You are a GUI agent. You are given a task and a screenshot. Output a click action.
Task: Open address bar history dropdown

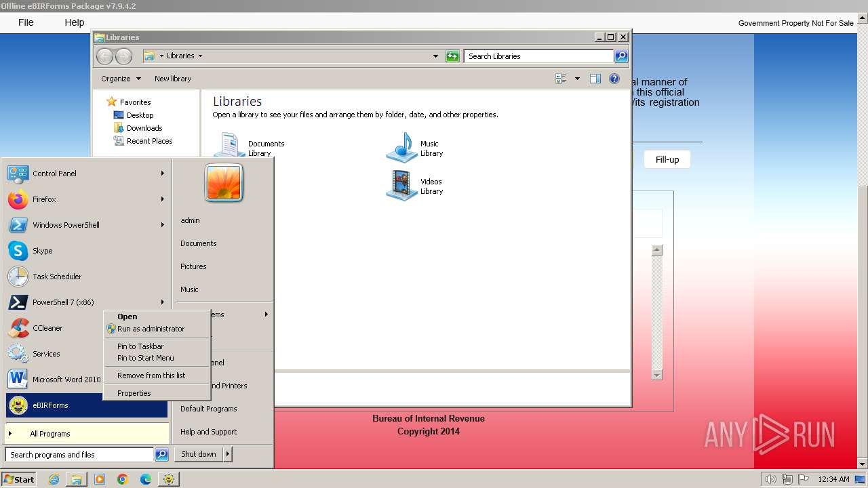(435, 56)
